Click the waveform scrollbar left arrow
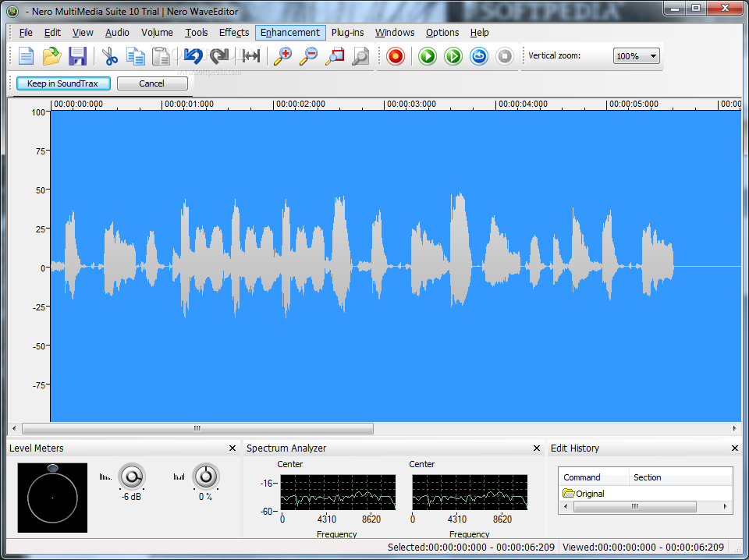749x560 pixels. click(14, 429)
